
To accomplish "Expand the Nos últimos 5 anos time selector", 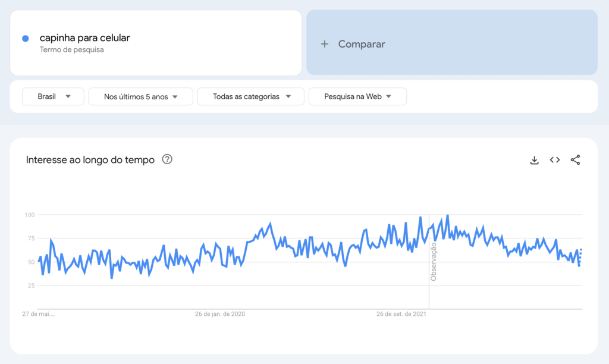I will [x=140, y=96].
